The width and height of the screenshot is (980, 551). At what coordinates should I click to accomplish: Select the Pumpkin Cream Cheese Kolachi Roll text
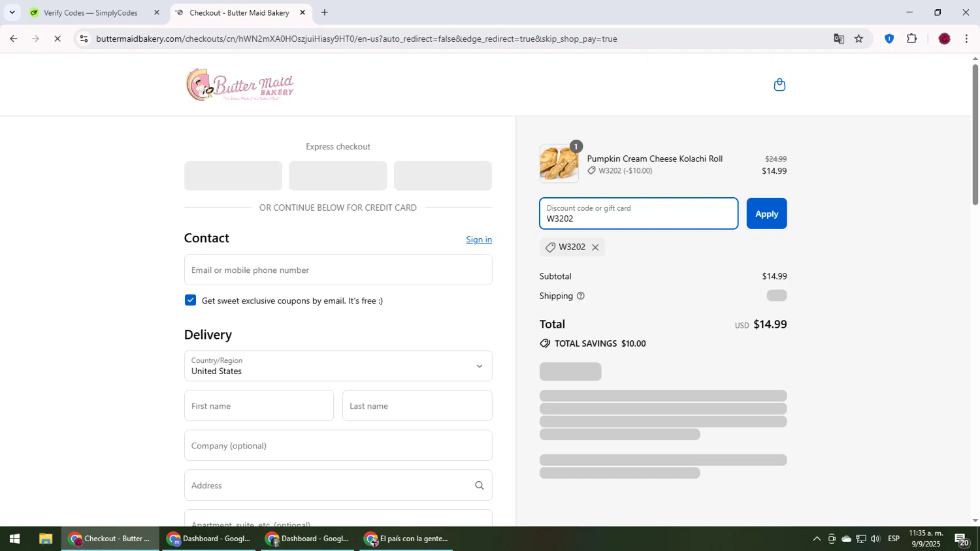[x=655, y=159]
